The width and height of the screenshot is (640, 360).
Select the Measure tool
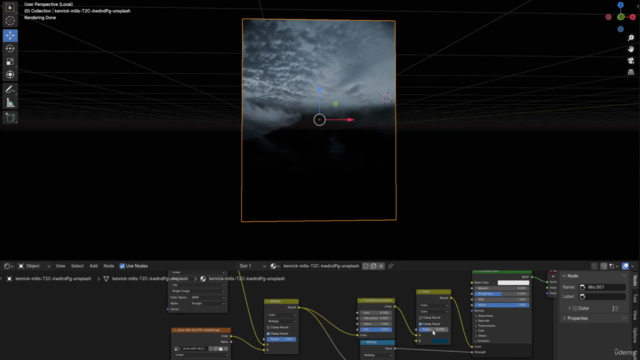pyautogui.click(x=10, y=103)
